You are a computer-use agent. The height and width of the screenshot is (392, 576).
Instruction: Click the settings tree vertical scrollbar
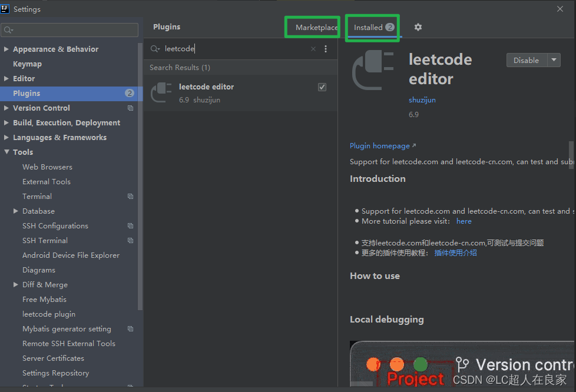click(x=140, y=176)
